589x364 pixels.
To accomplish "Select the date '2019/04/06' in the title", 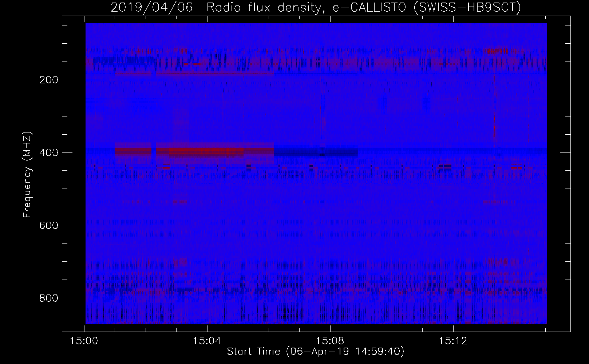I will [x=151, y=8].
